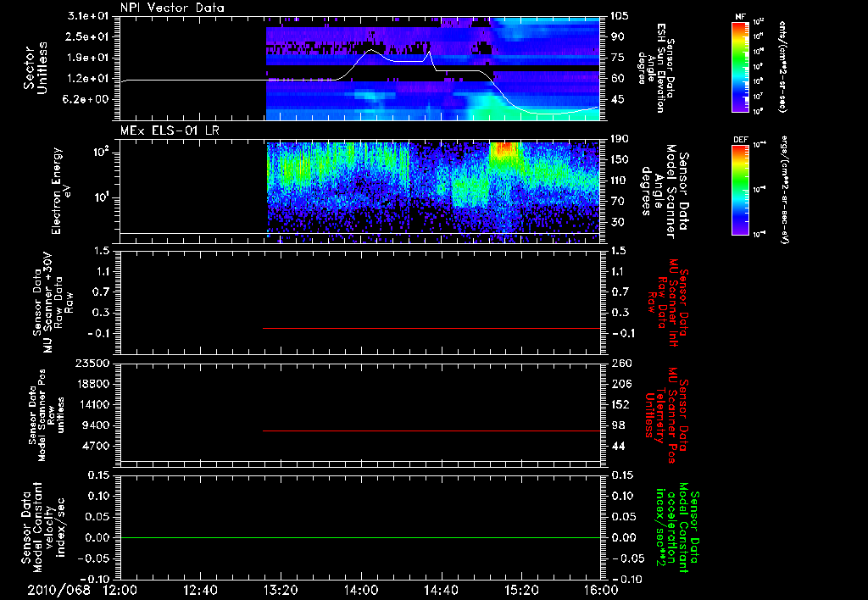868x600 pixels.
Task: Click the 2010/068 date label
Action: [58, 590]
